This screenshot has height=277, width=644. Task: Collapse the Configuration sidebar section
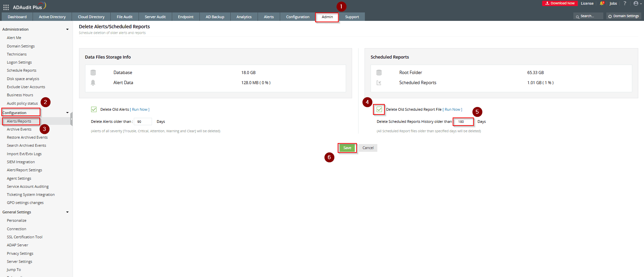(x=67, y=113)
